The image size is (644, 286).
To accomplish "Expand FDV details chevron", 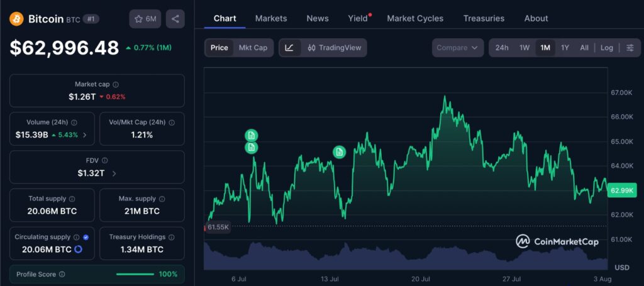I will (x=114, y=173).
